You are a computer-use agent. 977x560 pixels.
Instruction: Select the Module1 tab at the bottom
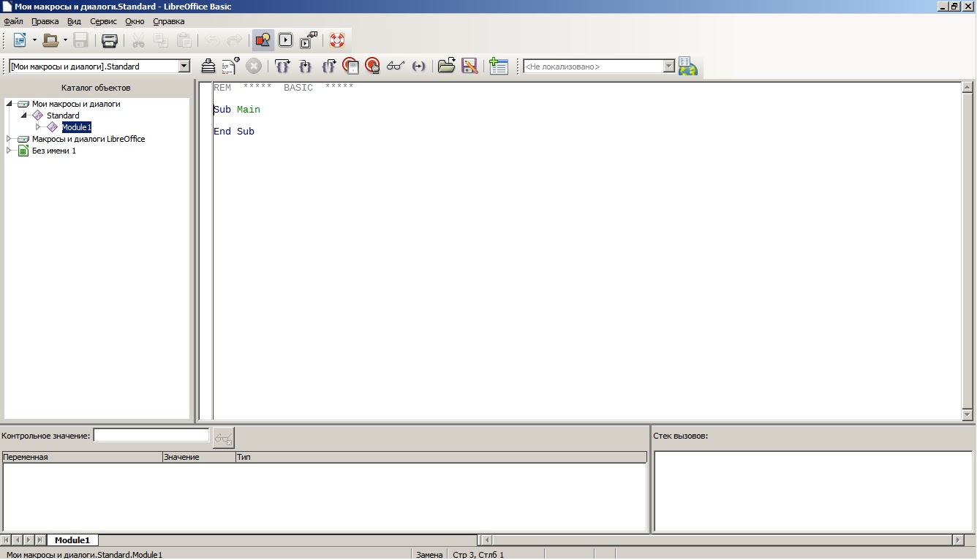click(x=72, y=540)
